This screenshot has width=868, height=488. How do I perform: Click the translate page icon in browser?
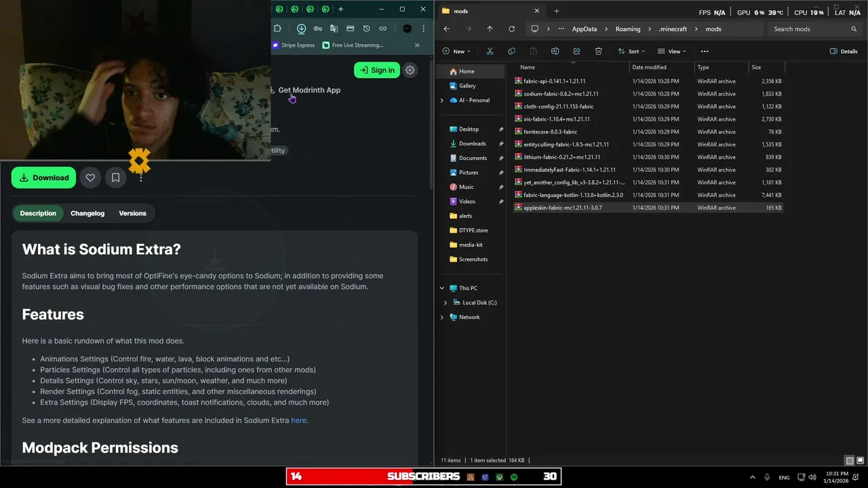click(334, 28)
